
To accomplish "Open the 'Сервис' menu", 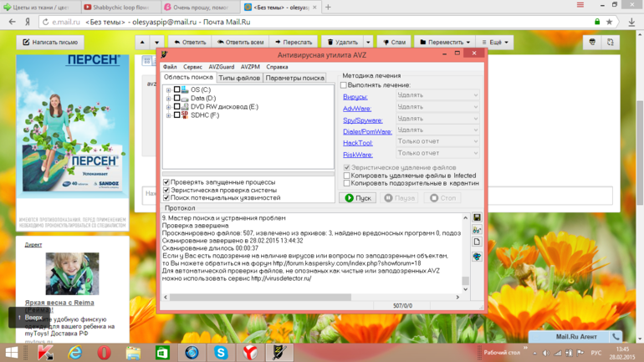I will [192, 67].
